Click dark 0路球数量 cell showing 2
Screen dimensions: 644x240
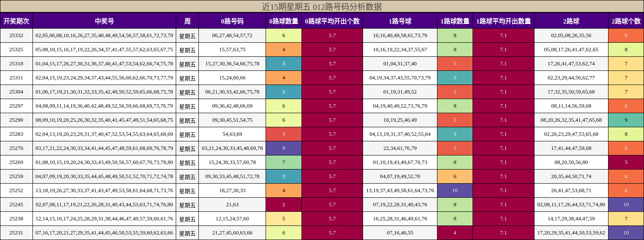coord(284,205)
